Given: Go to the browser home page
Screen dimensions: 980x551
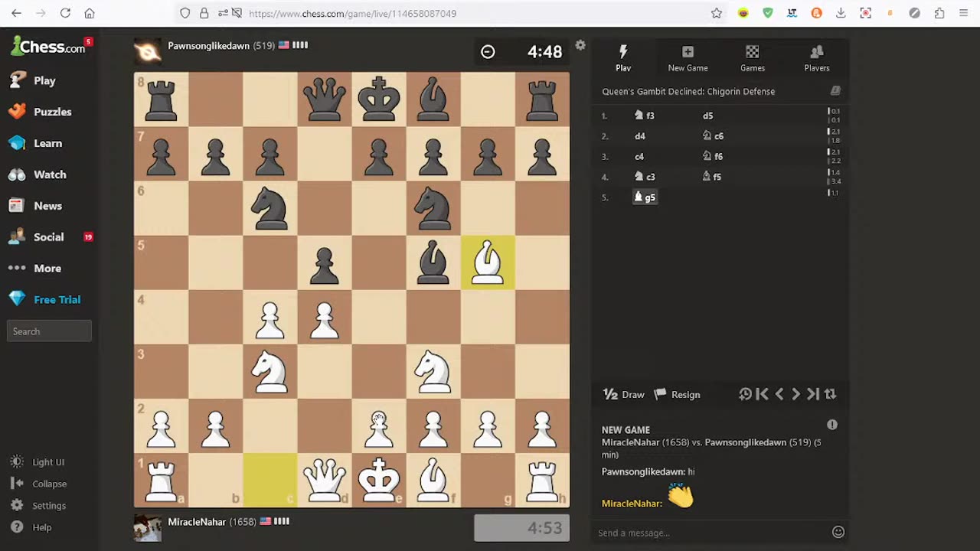Looking at the screenshot, I should click(90, 13).
